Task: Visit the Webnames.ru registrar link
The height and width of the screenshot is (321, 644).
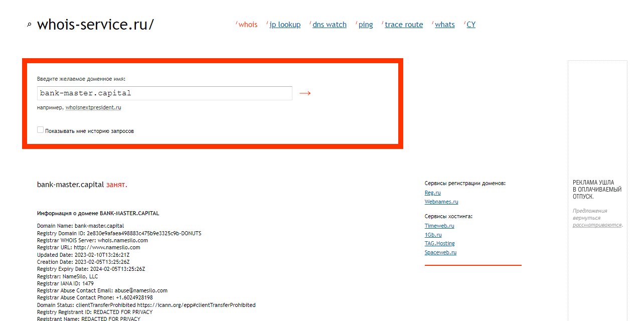Action: (x=441, y=202)
